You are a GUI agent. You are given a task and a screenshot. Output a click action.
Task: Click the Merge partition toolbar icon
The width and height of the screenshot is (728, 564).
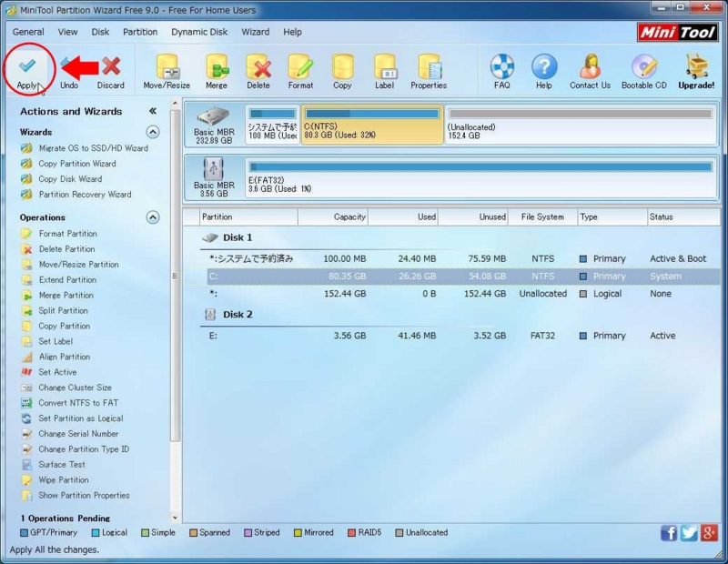tap(217, 66)
